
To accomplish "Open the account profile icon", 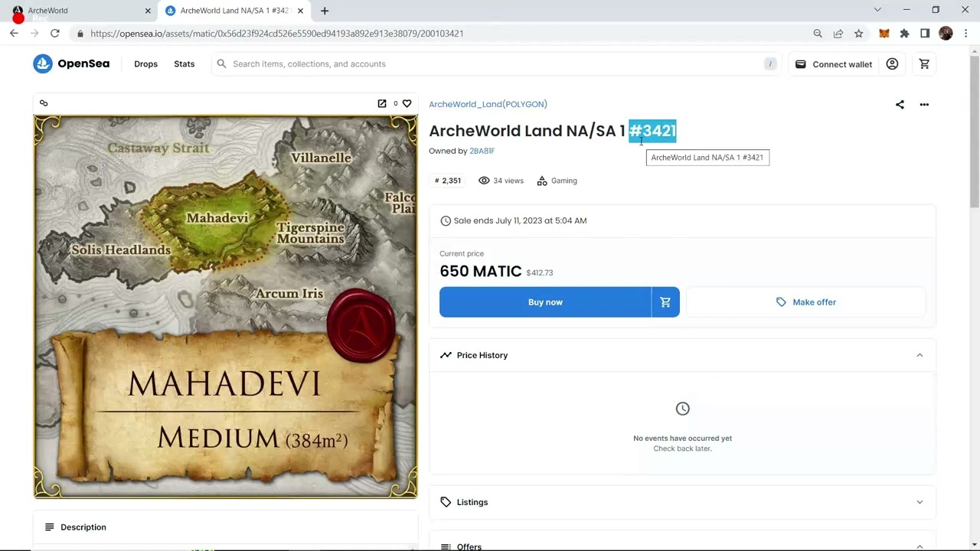I will coord(892,64).
